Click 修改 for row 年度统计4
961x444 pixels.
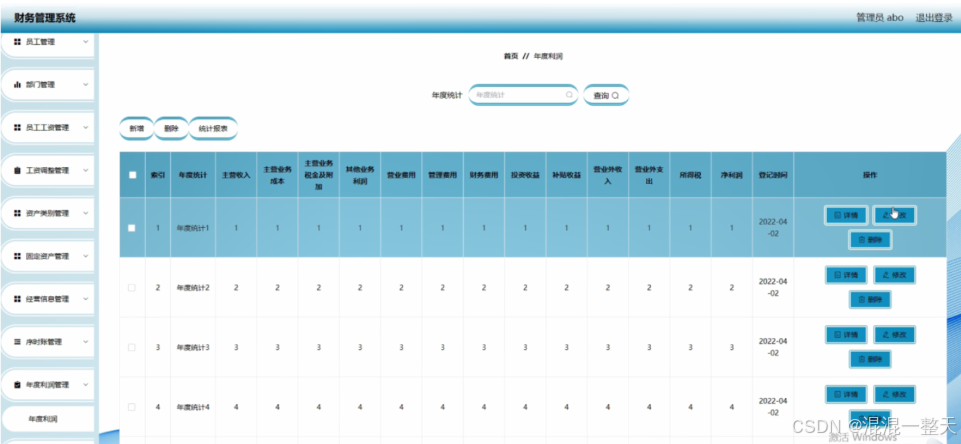coord(894,394)
